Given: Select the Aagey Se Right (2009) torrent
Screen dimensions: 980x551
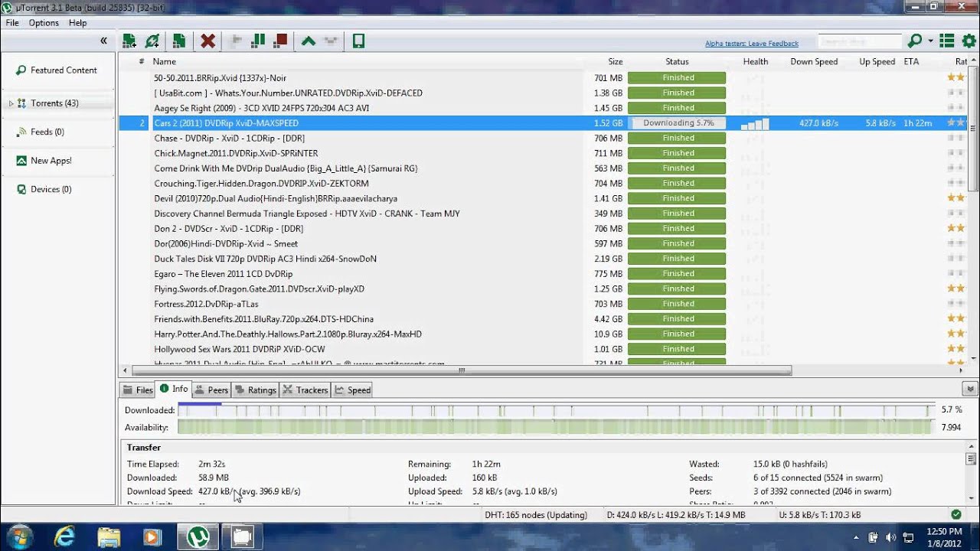Looking at the screenshot, I should click(x=543, y=108).
